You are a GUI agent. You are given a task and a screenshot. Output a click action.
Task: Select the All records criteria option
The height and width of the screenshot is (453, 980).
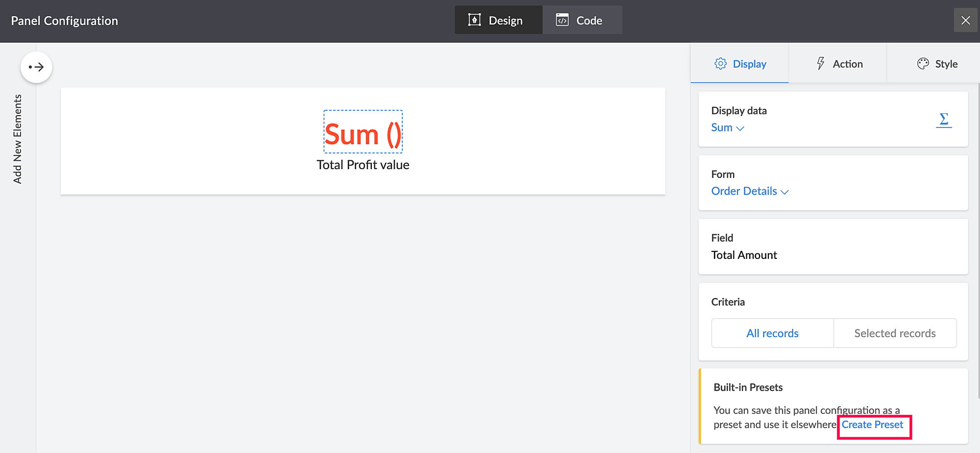pos(772,333)
